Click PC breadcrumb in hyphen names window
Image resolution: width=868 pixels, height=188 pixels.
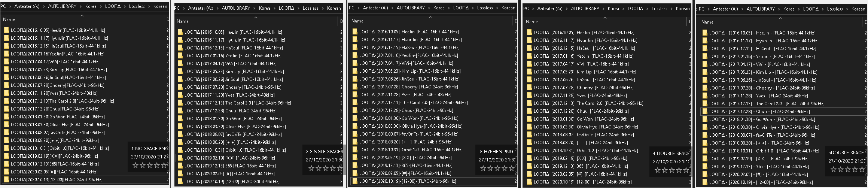click(351, 8)
